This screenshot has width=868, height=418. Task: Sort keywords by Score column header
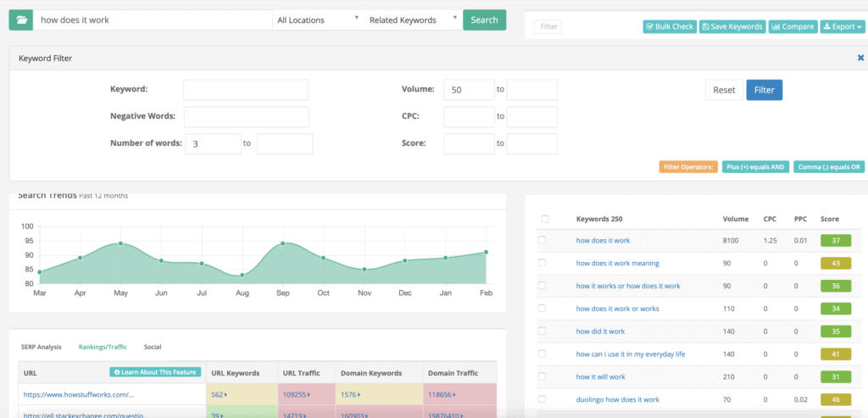point(829,220)
